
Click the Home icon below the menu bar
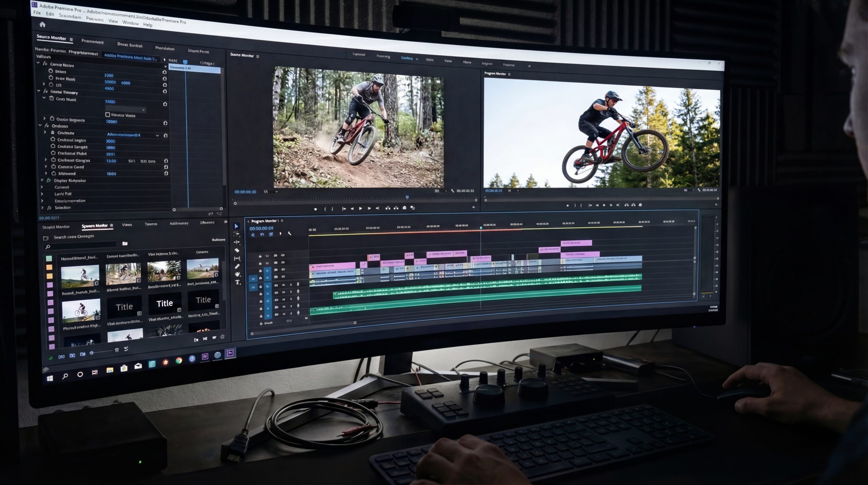click(x=42, y=24)
